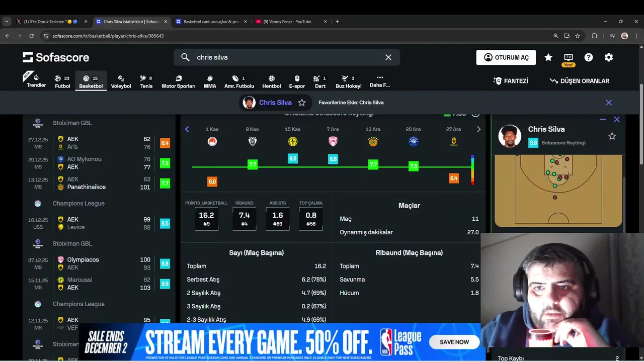644x362 pixels.
Task: Focus the search field containing chris silva
Action: [x=287, y=57]
